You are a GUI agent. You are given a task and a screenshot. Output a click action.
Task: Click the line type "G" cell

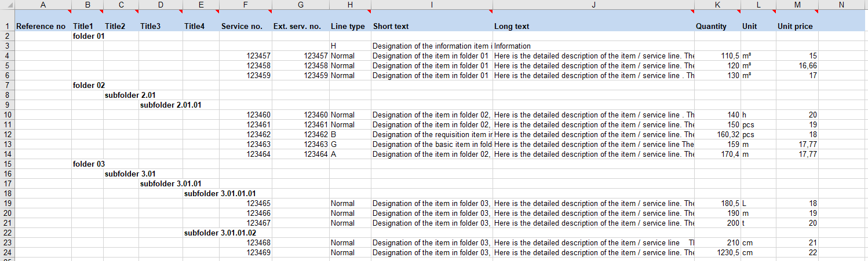(x=349, y=144)
